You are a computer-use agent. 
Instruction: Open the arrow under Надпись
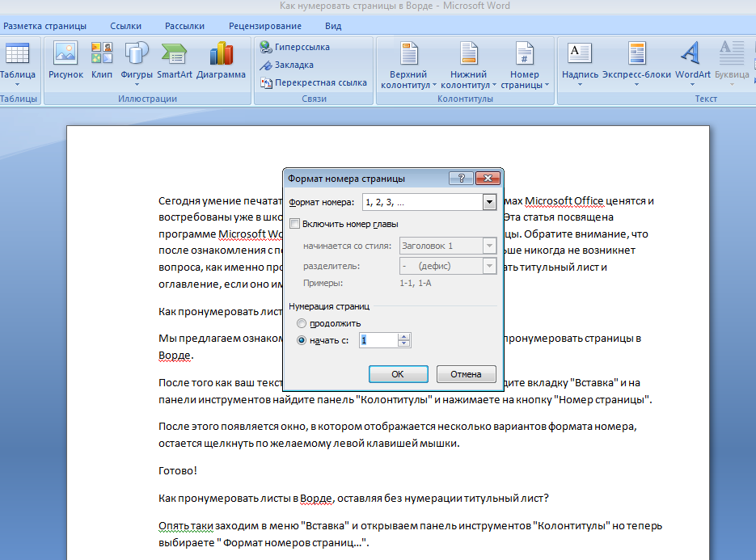(x=580, y=85)
